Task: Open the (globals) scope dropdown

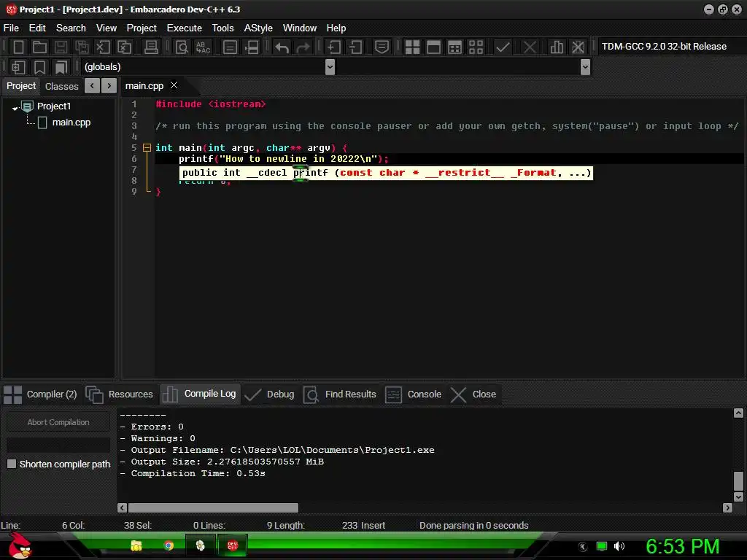Action: coord(330,67)
